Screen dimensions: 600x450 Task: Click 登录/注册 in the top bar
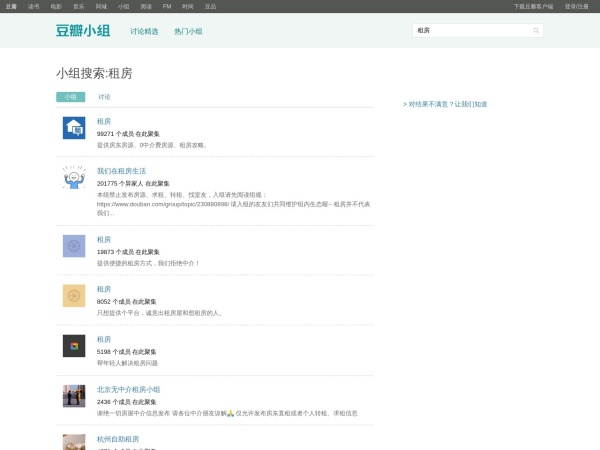pyautogui.click(x=576, y=6)
